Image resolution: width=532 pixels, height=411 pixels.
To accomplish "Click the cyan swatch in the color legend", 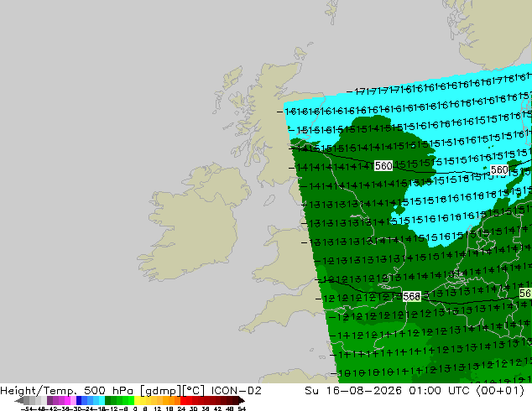I will pos(102,400).
